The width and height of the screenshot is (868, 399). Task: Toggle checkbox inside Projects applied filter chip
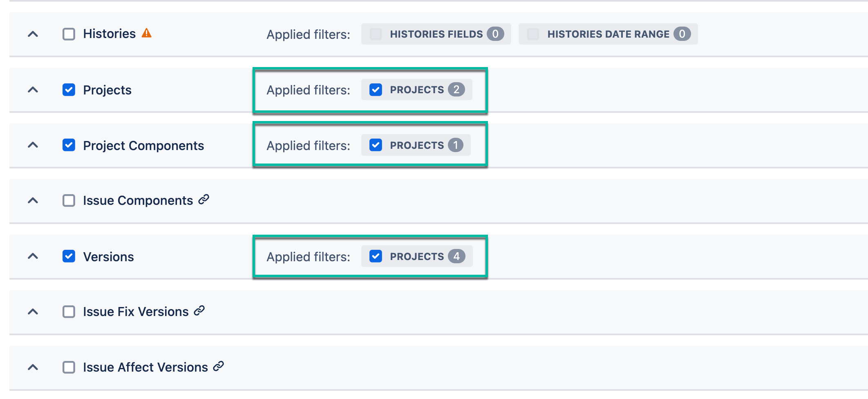pyautogui.click(x=376, y=89)
